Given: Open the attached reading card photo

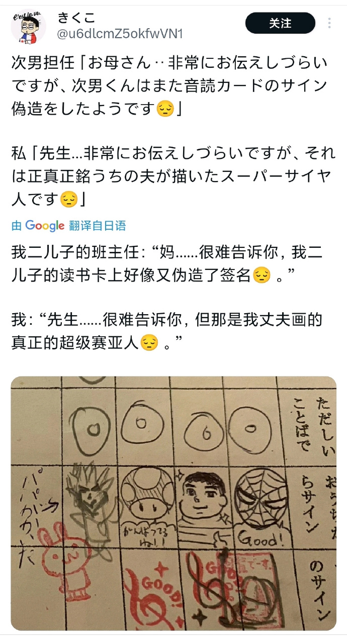Looking at the screenshot, I should (173, 503).
